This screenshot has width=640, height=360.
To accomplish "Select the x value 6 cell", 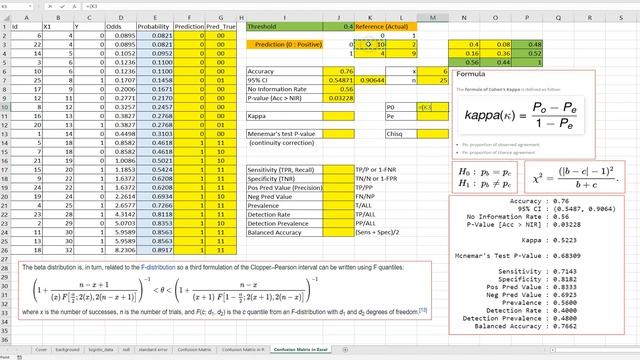I will coord(433,71).
